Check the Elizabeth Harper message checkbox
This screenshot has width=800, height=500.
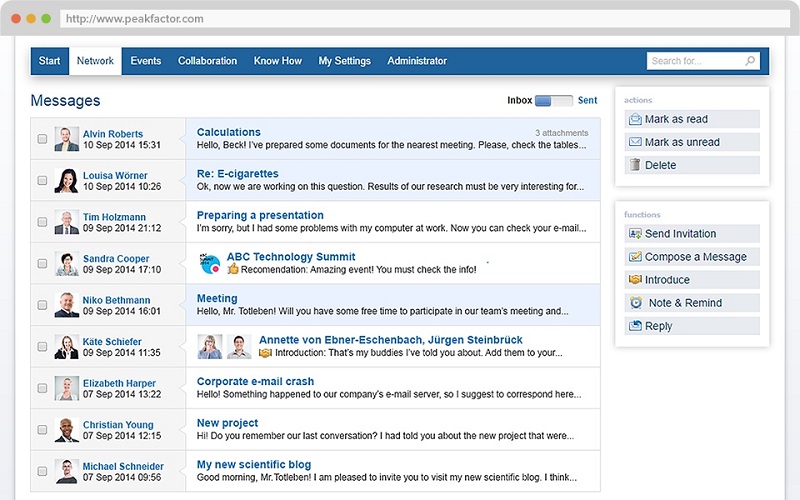point(42,388)
